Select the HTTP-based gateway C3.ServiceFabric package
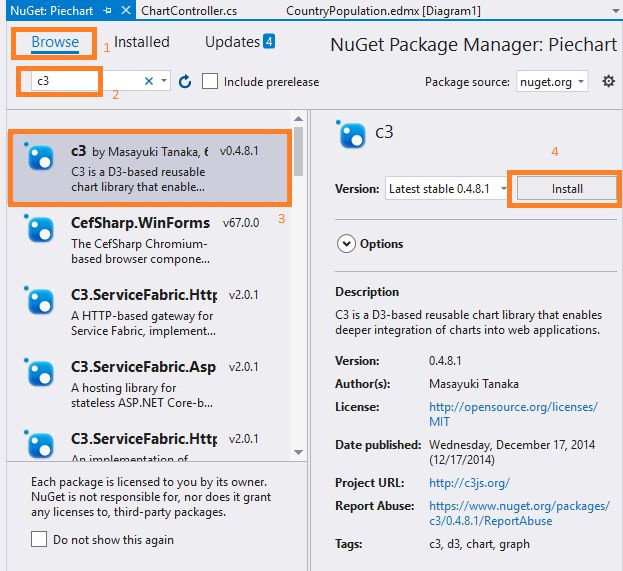Screen dimensions: 623x571 click(x=150, y=312)
